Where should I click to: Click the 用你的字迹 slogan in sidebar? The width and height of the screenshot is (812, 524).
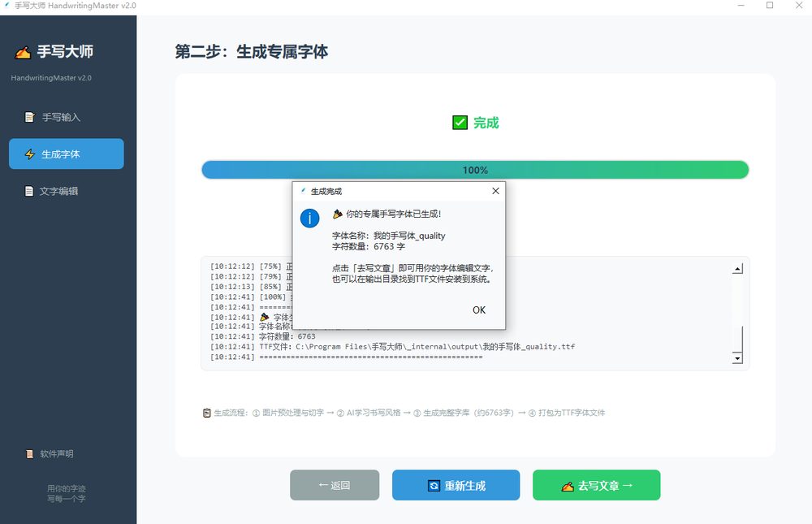(x=67, y=488)
